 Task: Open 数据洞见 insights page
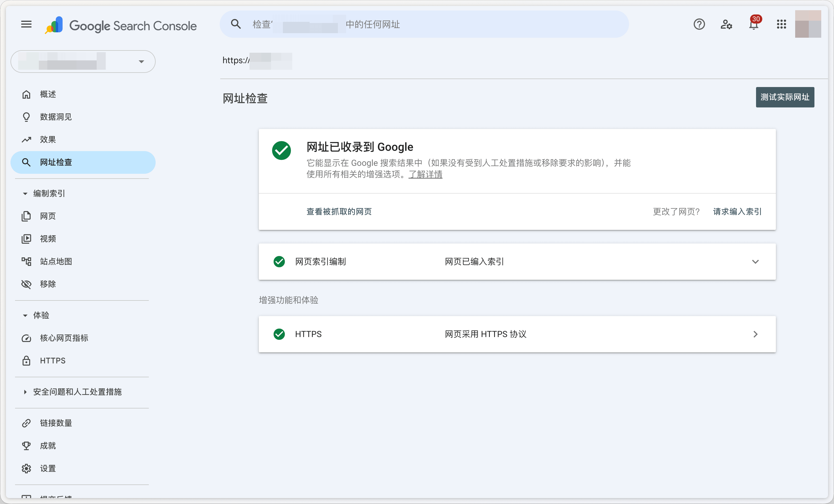point(83,117)
